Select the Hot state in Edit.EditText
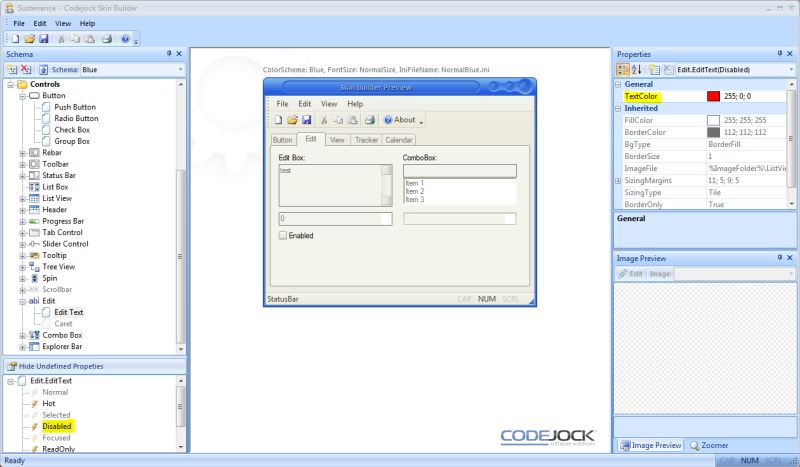This screenshot has width=800, height=467. (49, 403)
